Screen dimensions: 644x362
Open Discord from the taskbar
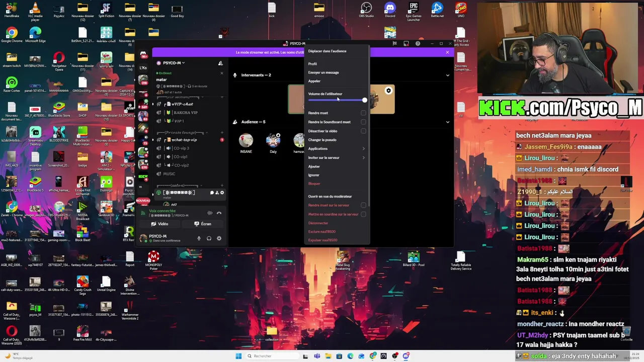tap(406, 356)
